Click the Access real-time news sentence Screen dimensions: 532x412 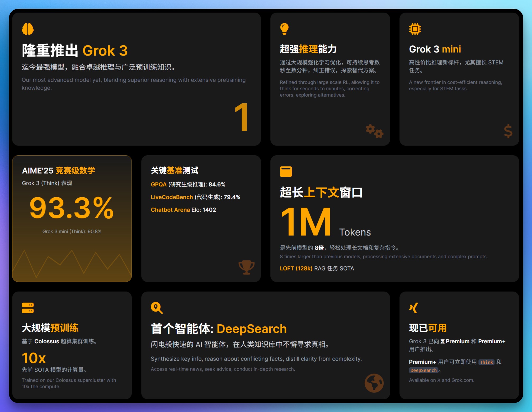click(x=223, y=369)
